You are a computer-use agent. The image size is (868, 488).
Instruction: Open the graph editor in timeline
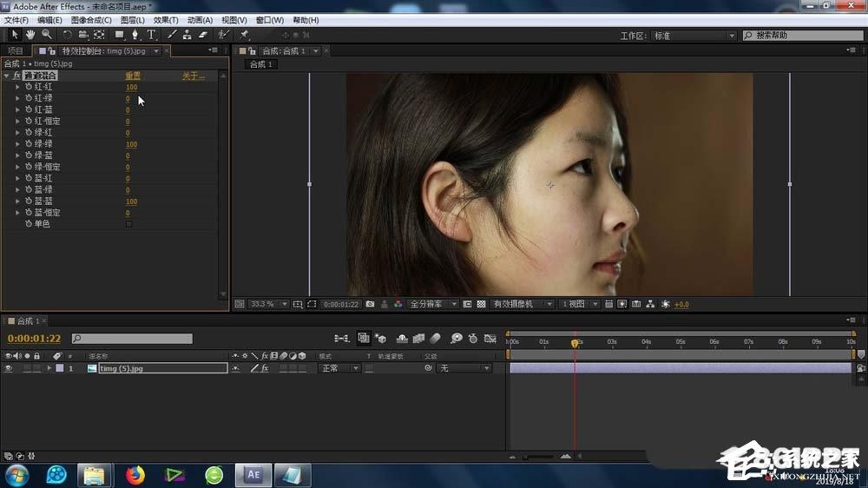(x=490, y=339)
